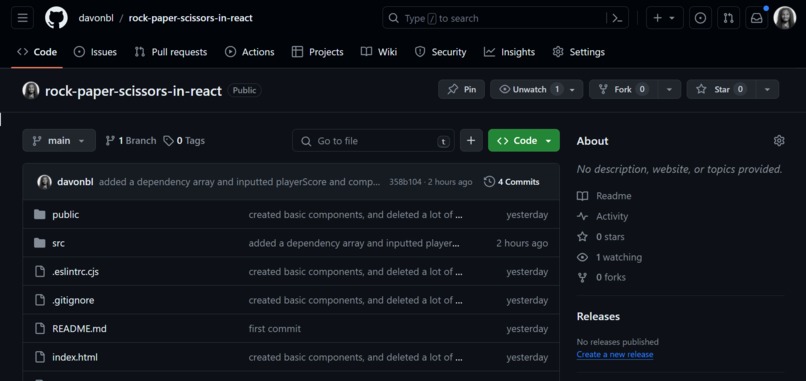Viewport: 806px width, 381px height.
Task: Open rock-paper-scissors-in-react breadcrumb link
Action: [191, 18]
